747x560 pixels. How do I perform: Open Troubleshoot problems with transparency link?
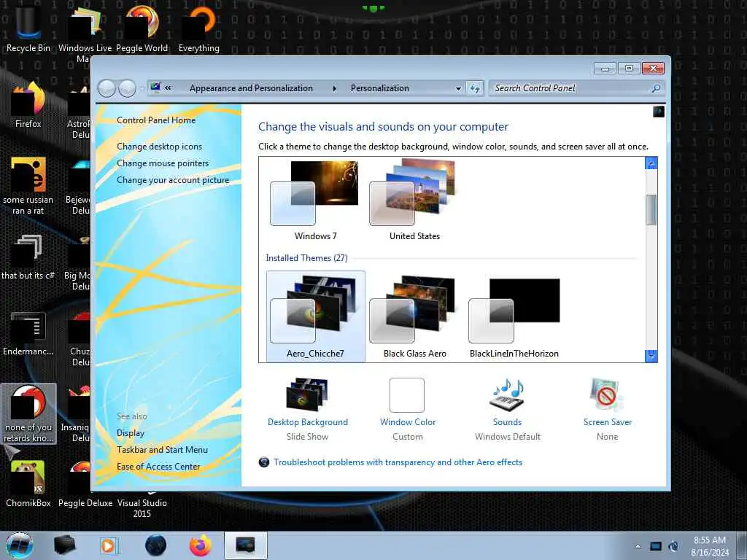click(398, 462)
